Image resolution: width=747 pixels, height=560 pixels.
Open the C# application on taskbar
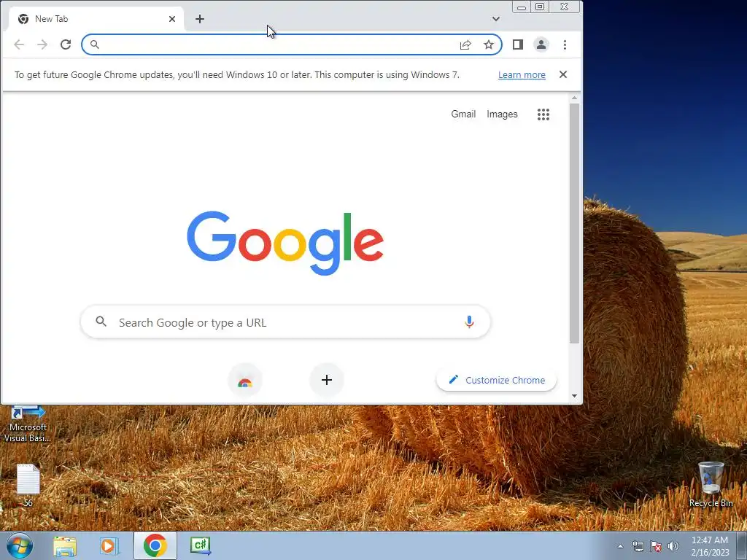point(201,545)
